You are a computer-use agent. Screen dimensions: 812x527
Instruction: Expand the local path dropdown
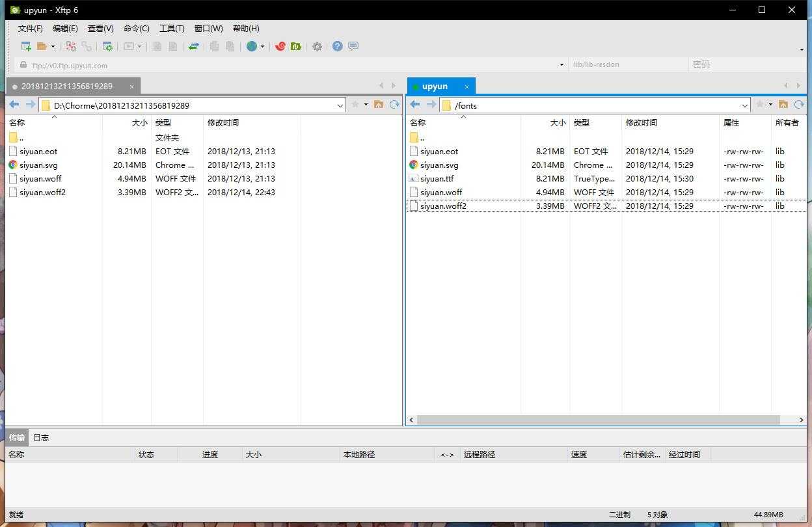coord(340,105)
